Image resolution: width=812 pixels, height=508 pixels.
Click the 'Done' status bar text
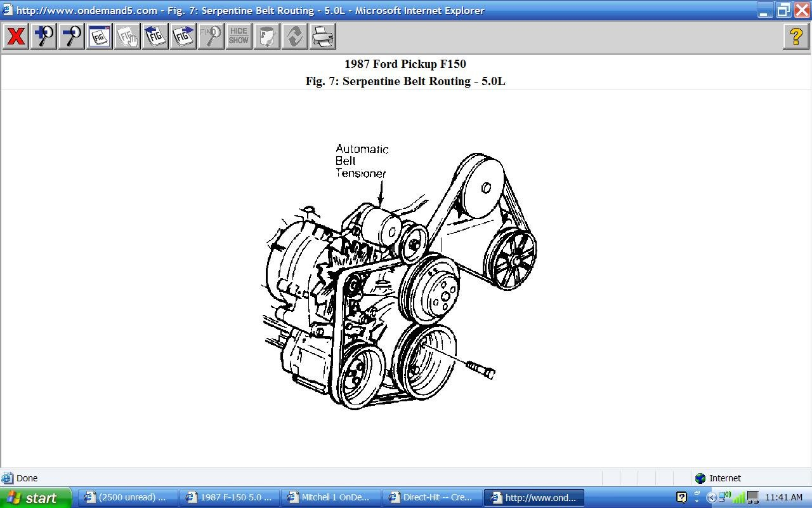[x=27, y=478]
